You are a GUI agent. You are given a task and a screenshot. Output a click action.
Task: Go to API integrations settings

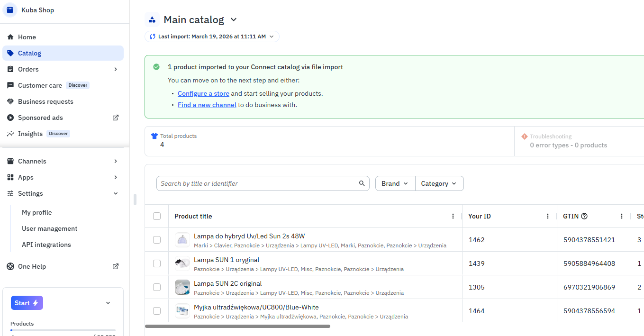click(46, 245)
